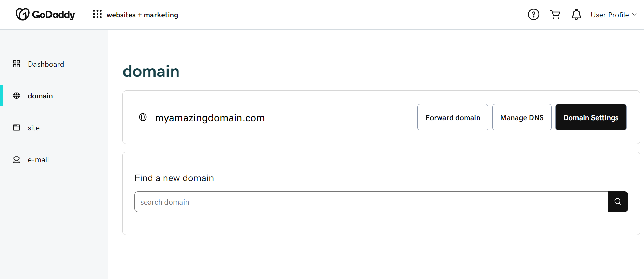
Task: Switch to the site section
Action: click(x=33, y=128)
